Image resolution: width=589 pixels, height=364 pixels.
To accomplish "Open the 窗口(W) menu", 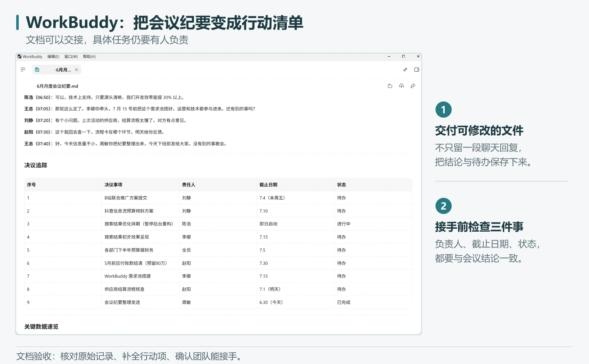I will tap(71, 57).
